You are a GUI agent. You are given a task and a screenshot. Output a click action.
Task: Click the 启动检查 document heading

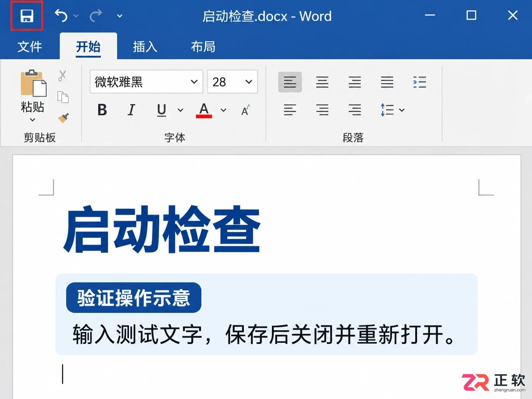coord(163,229)
